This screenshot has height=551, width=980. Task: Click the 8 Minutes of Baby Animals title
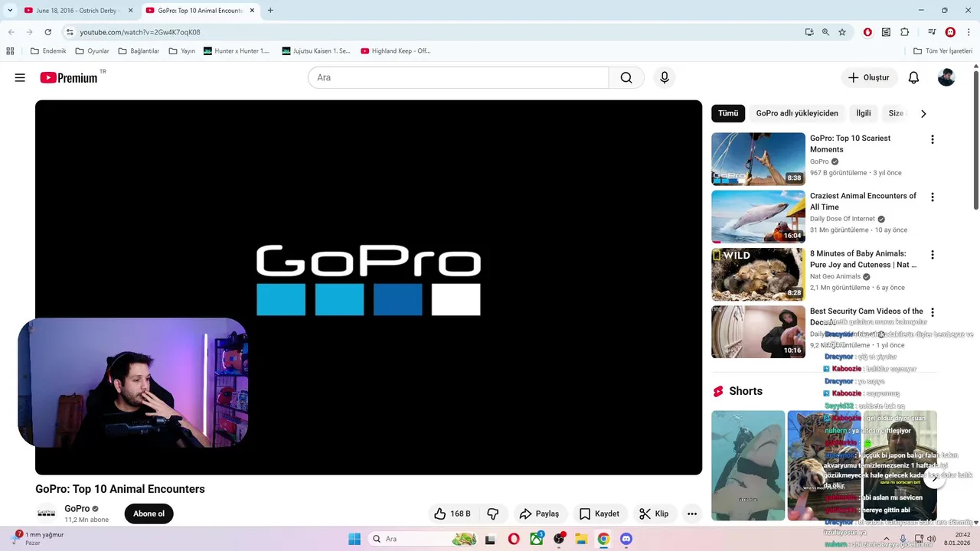click(863, 259)
